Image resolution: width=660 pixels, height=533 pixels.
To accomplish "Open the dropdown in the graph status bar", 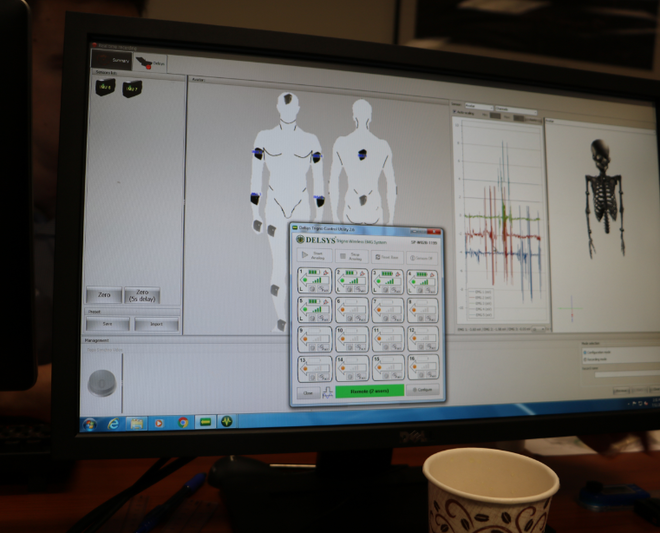I will coord(538,329).
